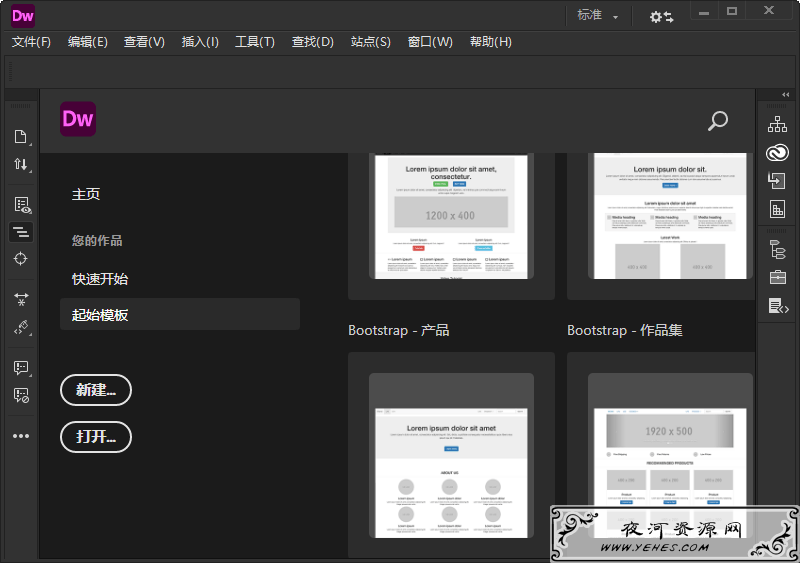The height and width of the screenshot is (563, 800).
Task: Select the Format Source Code icon
Action: (21, 232)
